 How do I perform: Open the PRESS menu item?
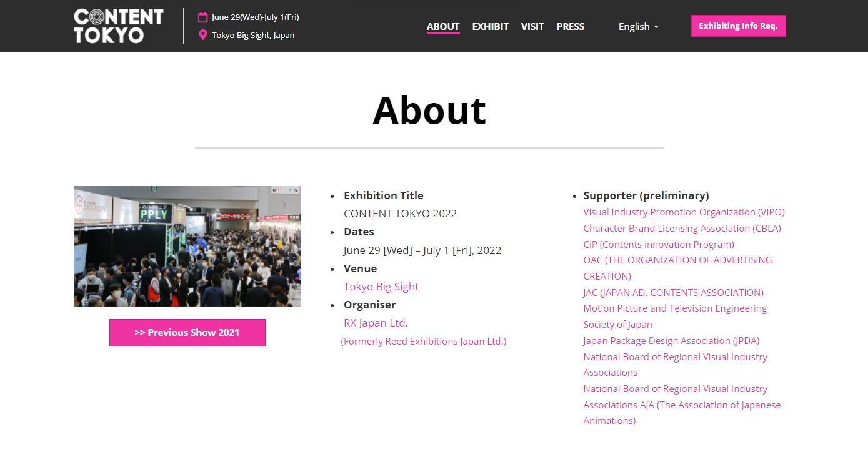[x=570, y=27]
